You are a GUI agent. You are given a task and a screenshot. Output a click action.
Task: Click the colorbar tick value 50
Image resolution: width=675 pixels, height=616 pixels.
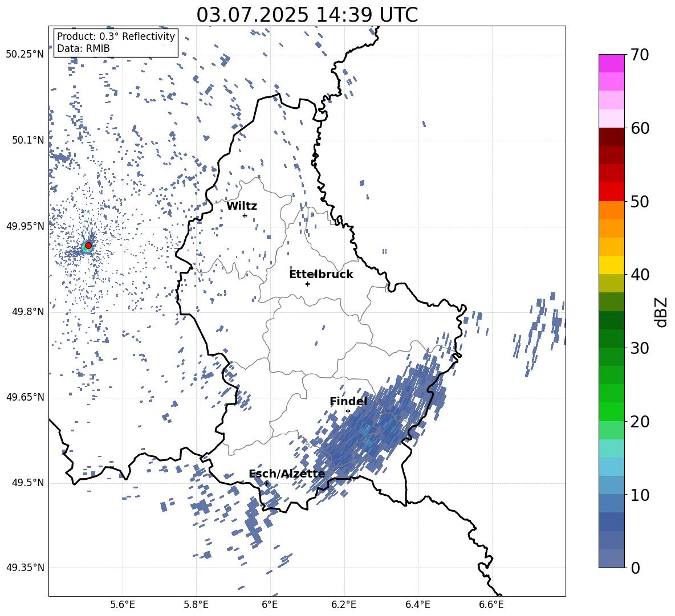click(640, 201)
